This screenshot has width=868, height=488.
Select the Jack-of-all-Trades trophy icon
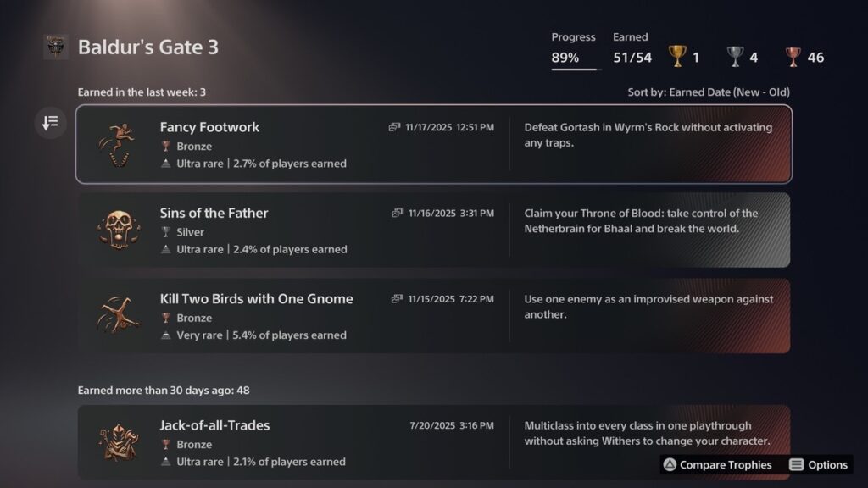[118, 442]
